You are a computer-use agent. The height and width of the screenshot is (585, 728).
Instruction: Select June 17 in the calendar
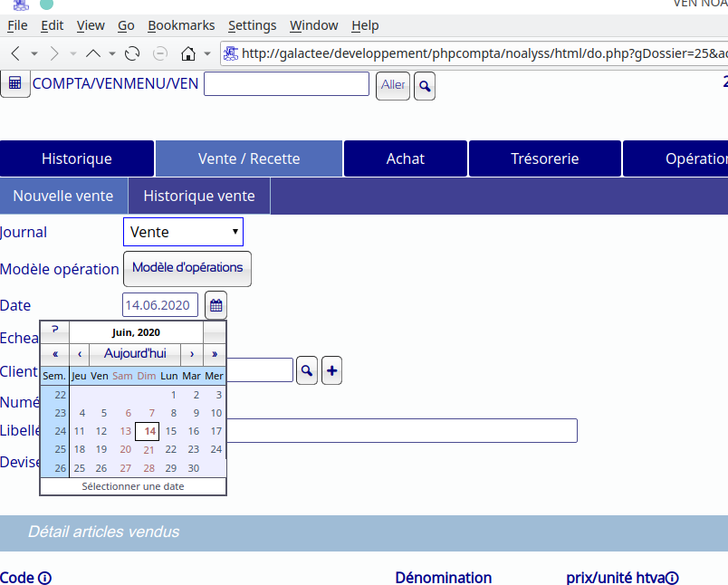pos(216,431)
